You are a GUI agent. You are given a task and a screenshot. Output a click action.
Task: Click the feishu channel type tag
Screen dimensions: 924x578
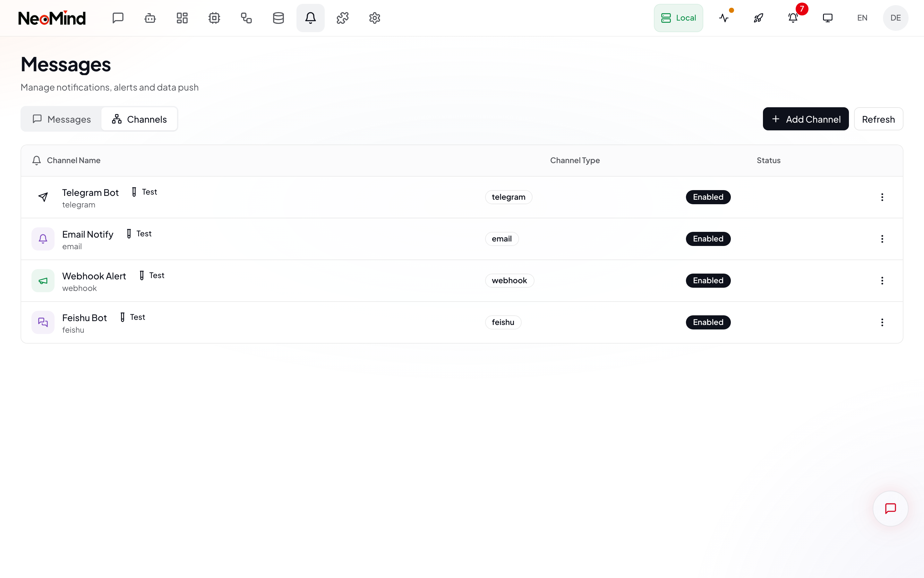pyautogui.click(x=503, y=322)
